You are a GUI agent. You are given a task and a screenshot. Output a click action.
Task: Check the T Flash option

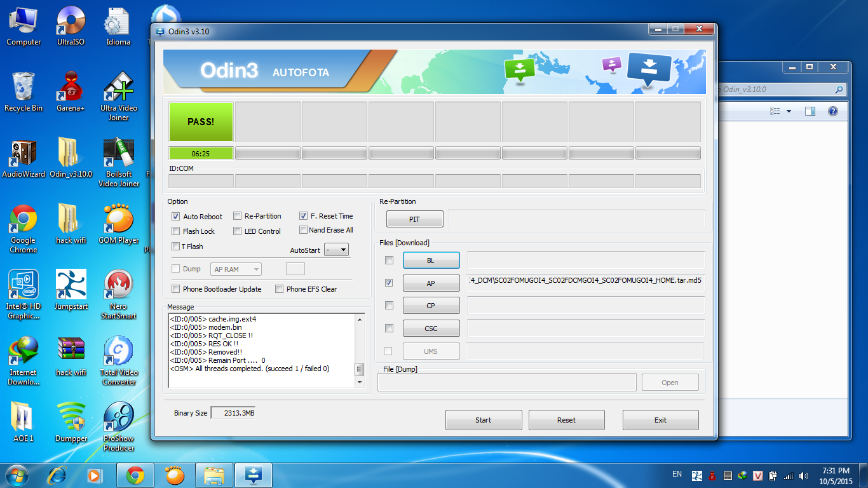[176, 247]
